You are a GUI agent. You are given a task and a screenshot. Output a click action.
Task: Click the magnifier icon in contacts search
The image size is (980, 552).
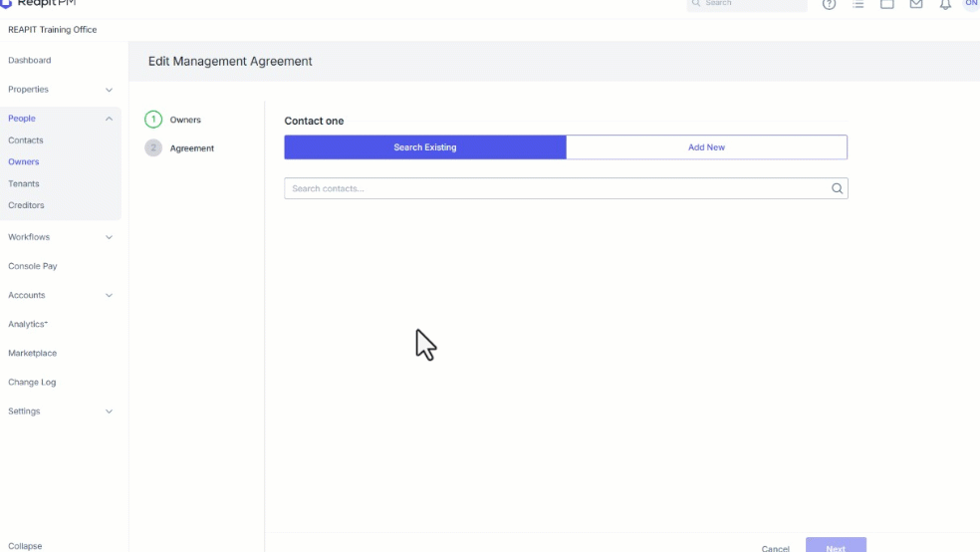[837, 188]
